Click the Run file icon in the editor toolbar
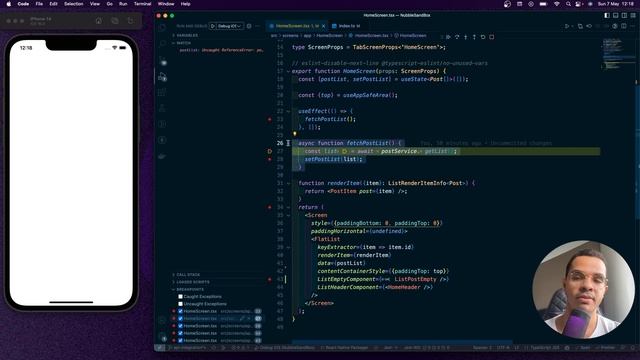Image resolution: width=640 pixels, height=360 pixels. pos(567,26)
